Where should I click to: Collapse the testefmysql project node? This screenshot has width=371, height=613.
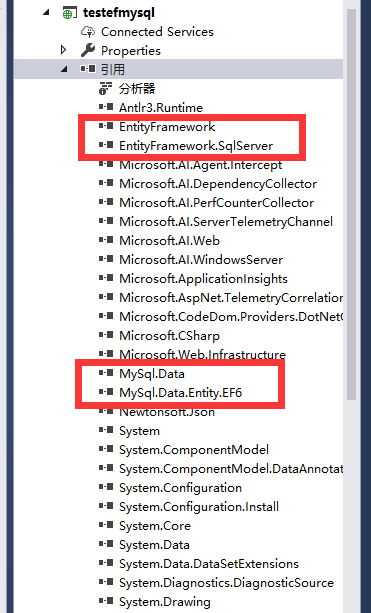click(47, 13)
